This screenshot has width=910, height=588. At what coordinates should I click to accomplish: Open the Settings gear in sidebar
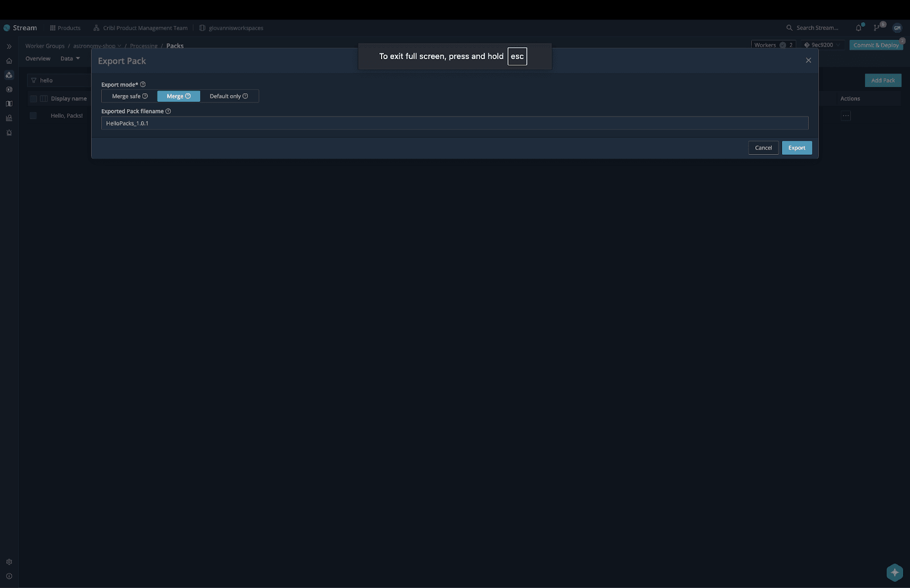coord(9,562)
